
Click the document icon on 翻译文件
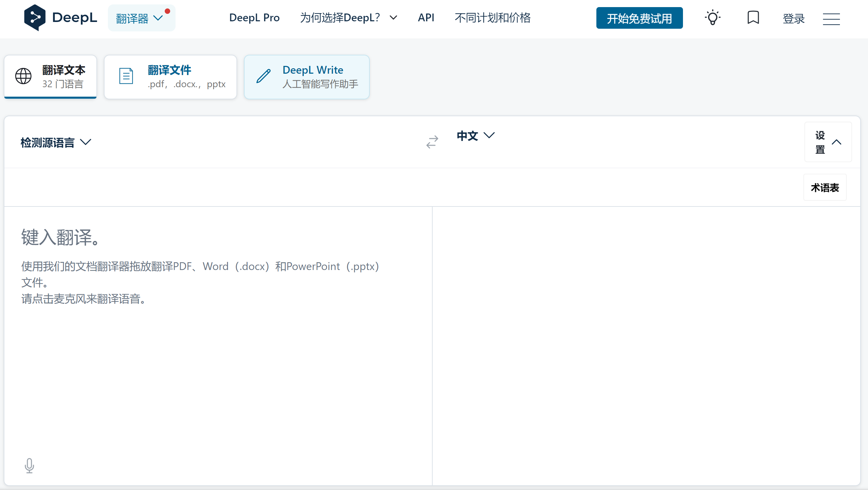click(126, 76)
